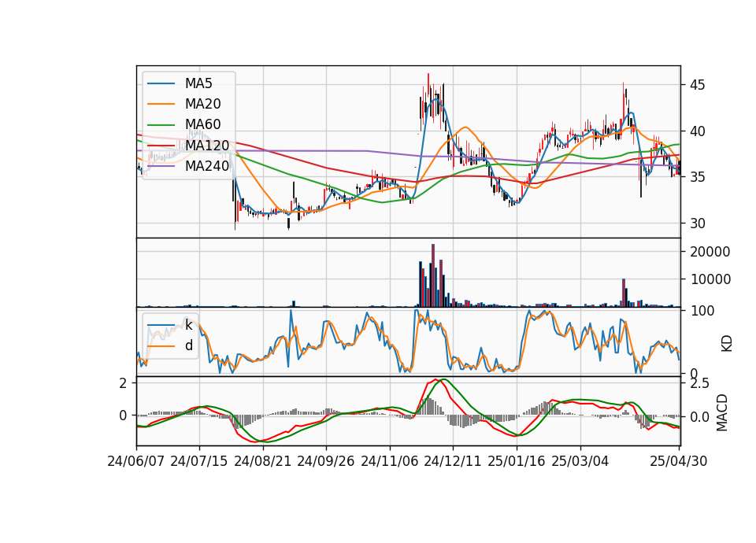Click the KD vertical axis title
Screen dimensions: 756x543
coord(726,344)
